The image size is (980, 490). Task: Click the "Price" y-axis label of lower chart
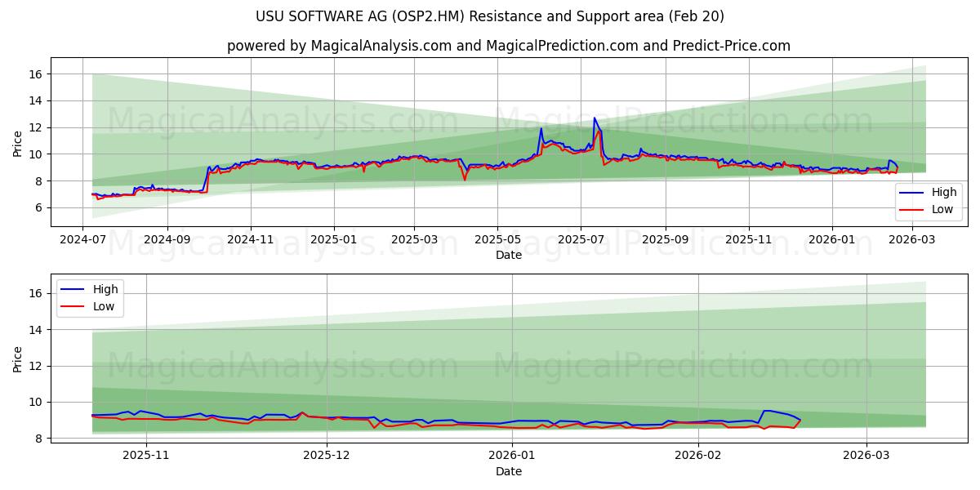pos(18,359)
